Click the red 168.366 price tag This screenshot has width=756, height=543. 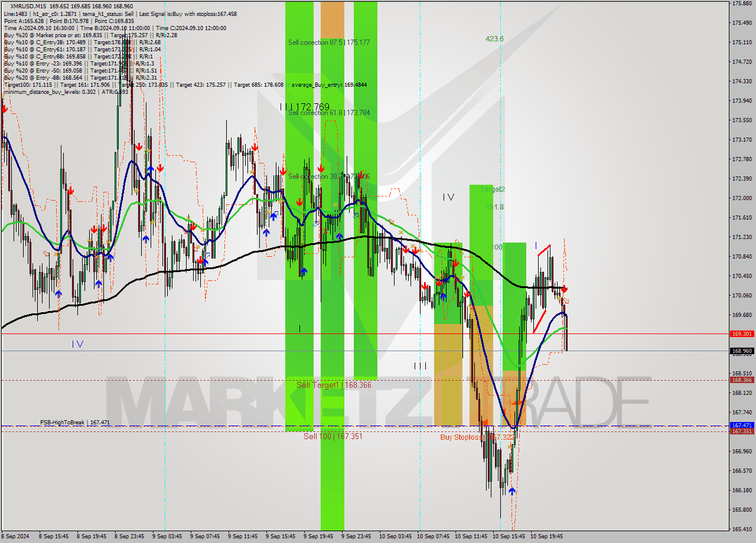coord(742,380)
